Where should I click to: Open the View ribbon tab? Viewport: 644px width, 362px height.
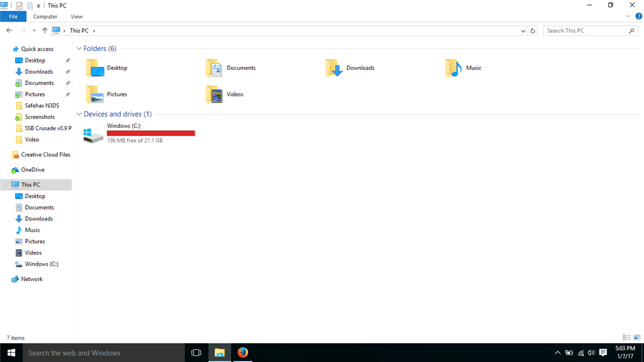[x=76, y=16]
